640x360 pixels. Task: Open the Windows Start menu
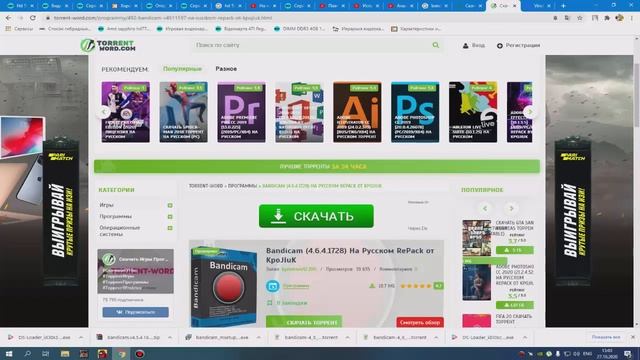[9, 353]
